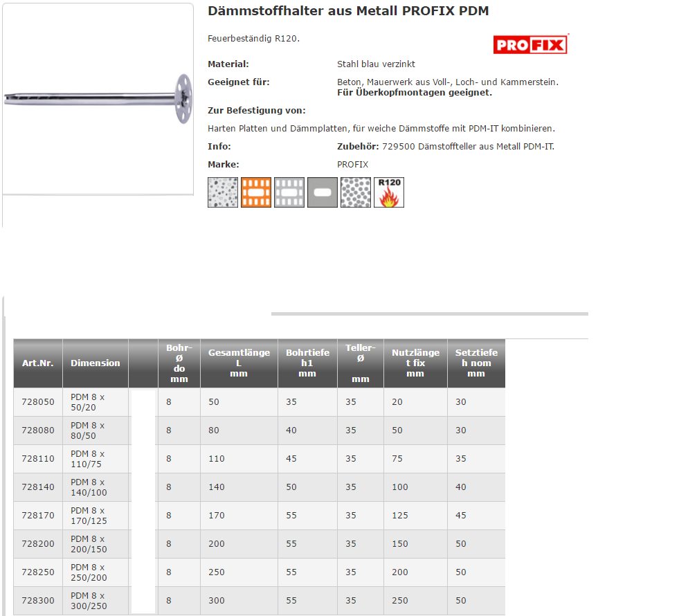
Task: Select article number 728050
Action: [x=37, y=402]
